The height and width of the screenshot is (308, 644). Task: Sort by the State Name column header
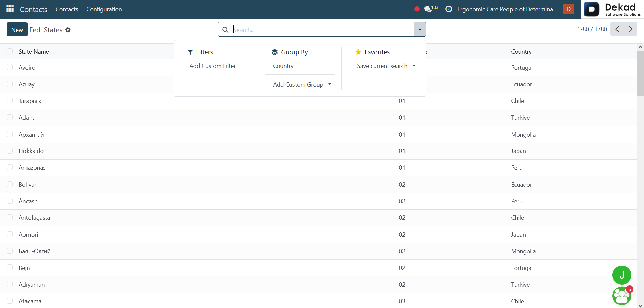click(x=34, y=51)
